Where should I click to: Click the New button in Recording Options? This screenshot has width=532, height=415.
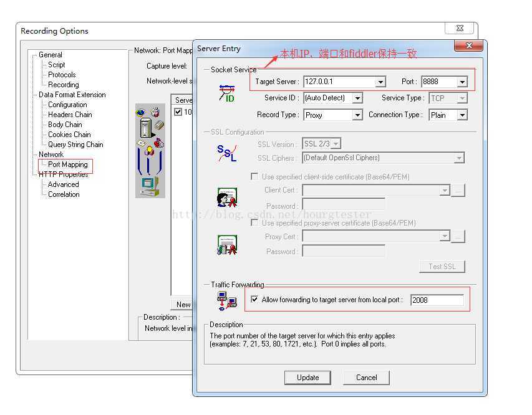pos(183,305)
